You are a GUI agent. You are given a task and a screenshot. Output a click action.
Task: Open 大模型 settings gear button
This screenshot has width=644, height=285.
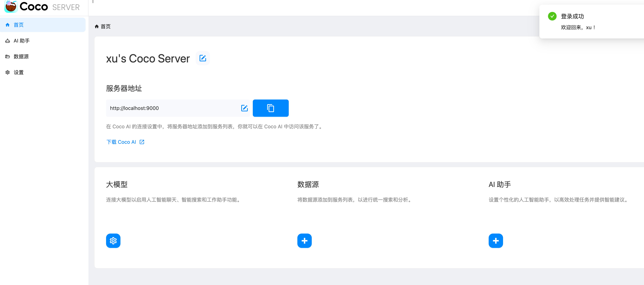point(113,241)
